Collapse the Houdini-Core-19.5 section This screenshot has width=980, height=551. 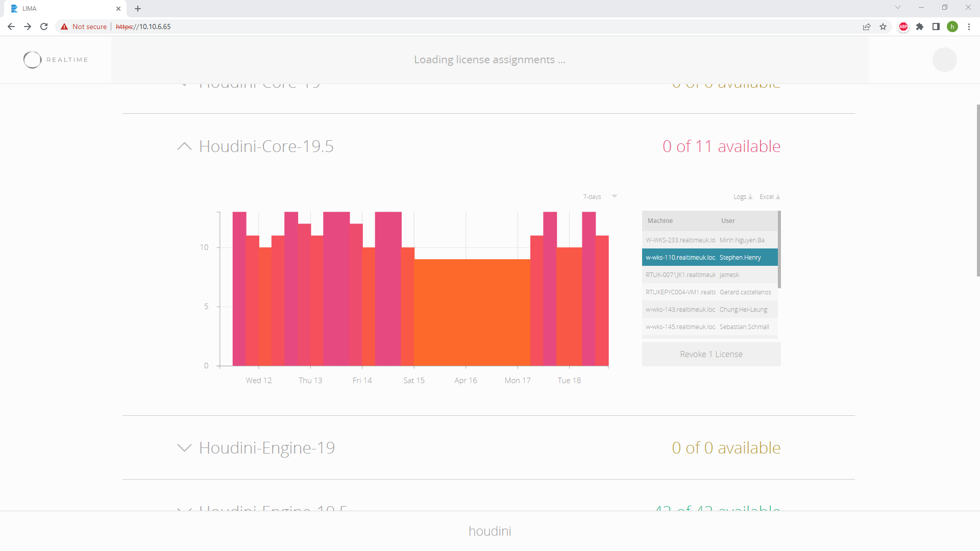(x=184, y=146)
